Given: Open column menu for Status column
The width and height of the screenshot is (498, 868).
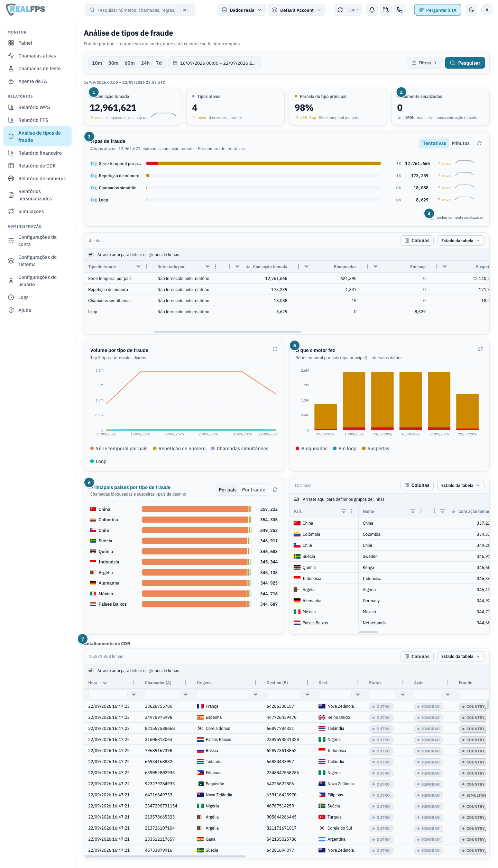Looking at the screenshot, I should coord(403,683).
